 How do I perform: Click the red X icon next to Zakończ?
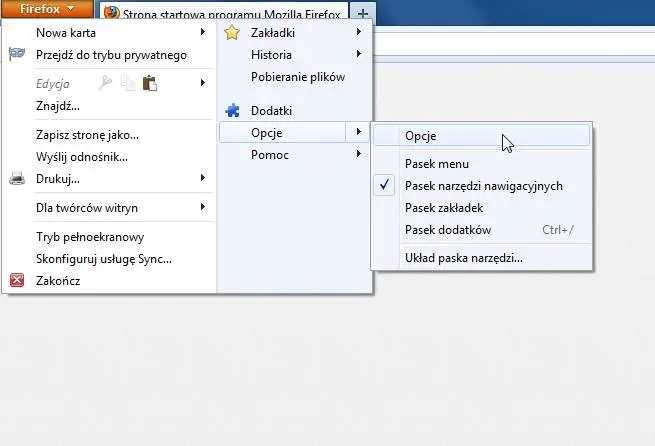coord(16,281)
